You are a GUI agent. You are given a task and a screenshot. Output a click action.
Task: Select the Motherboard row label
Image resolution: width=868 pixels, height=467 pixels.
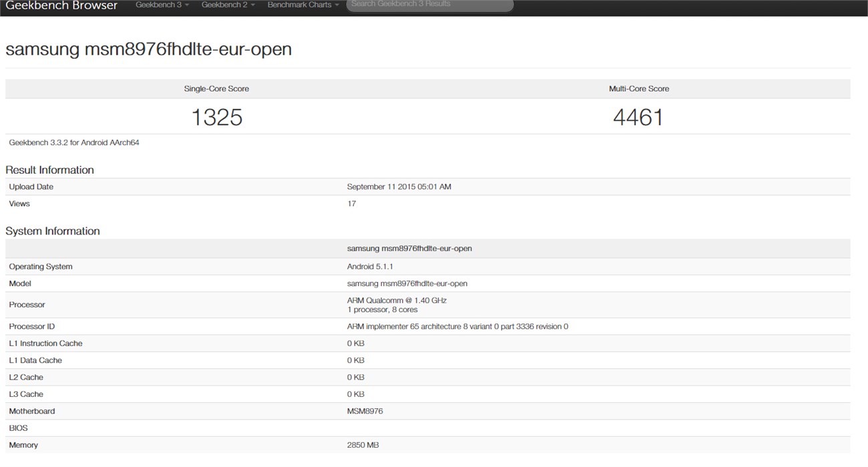(32, 411)
